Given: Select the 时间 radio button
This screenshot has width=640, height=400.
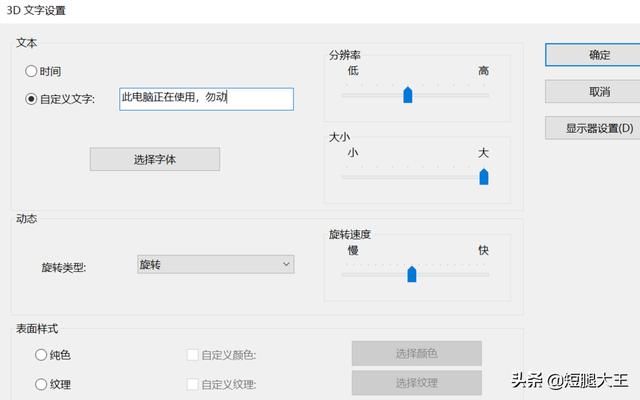Looking at the screenshot, I should pyautogui.click(x=32, y=71).
